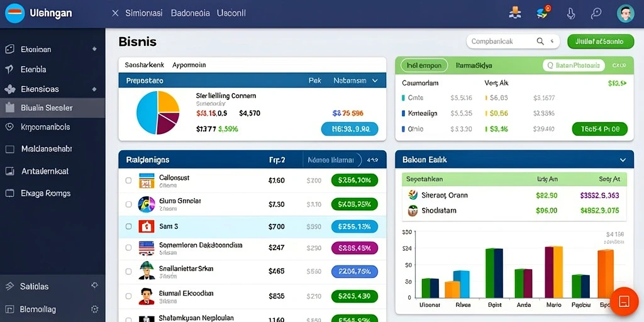This screenshot has height=322, width=644.
Task: Select checkbox beside Snallaniettar Srkan
Action: tap(128, 272)
